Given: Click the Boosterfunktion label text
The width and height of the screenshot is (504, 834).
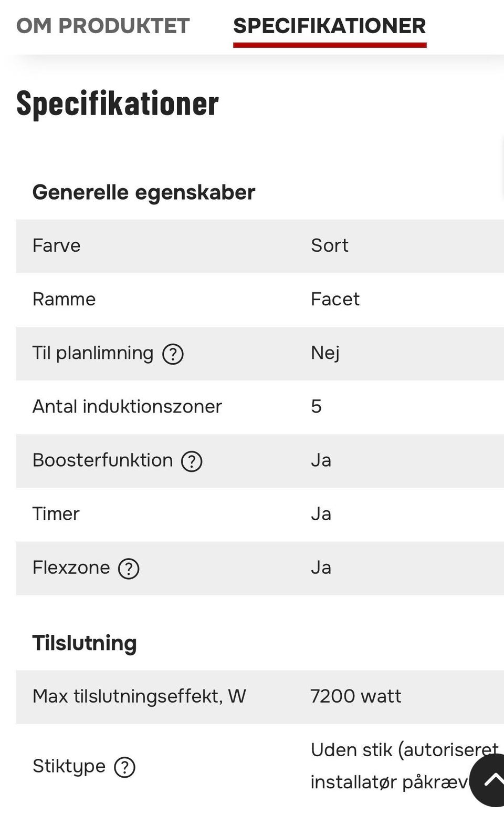Looking at the screenshot, I should point(103,460).
